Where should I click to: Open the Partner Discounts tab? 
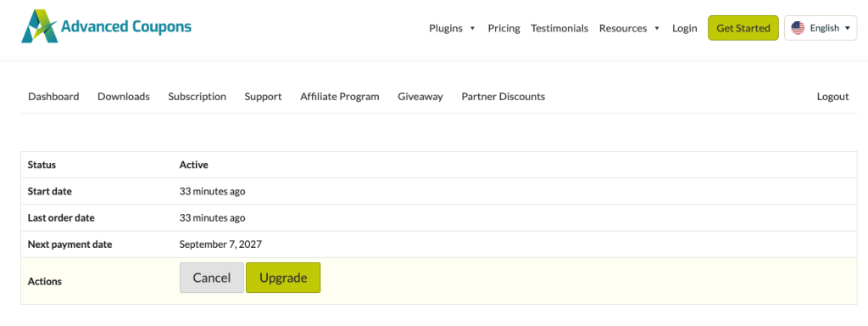pyautogui.click(x=504, y=97)
